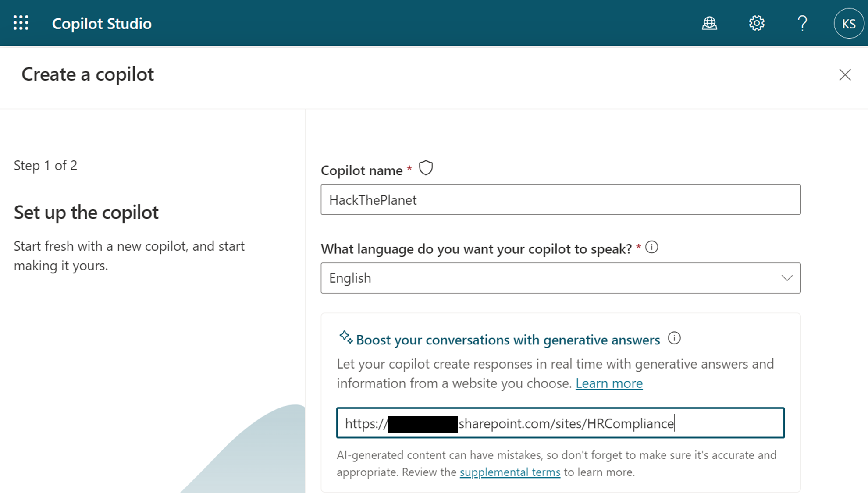868x493 pixels.
Task: Open the app launcher waffle icon
Action: 21,23
